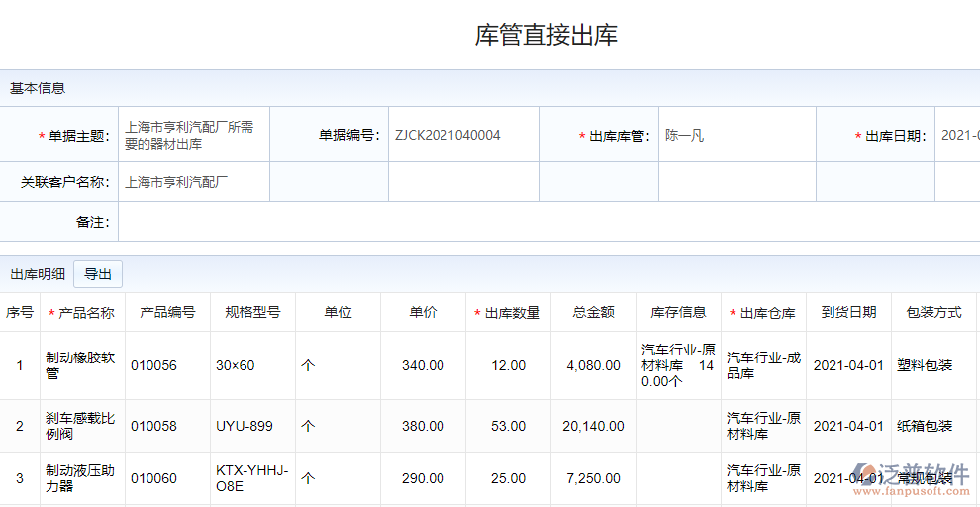Click the 出库仓库 column header
The height and width of the screenshot is (507, 980).
(763, 313)
